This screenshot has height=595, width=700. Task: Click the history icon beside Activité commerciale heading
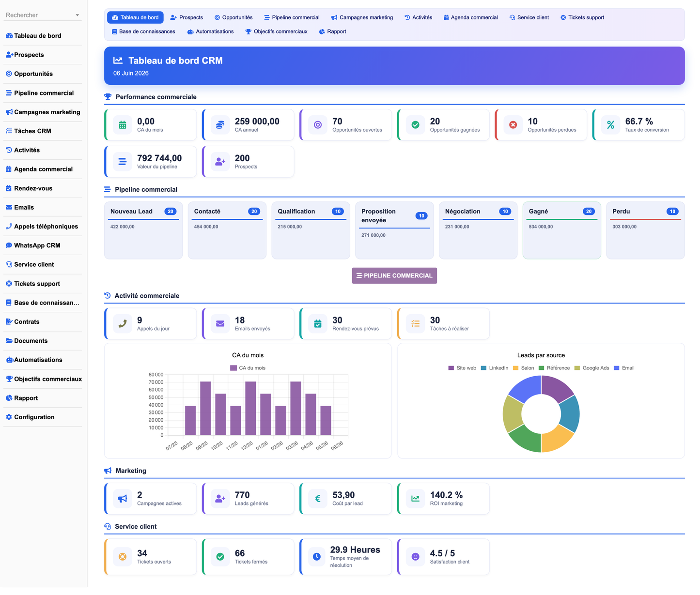(108, 296)
